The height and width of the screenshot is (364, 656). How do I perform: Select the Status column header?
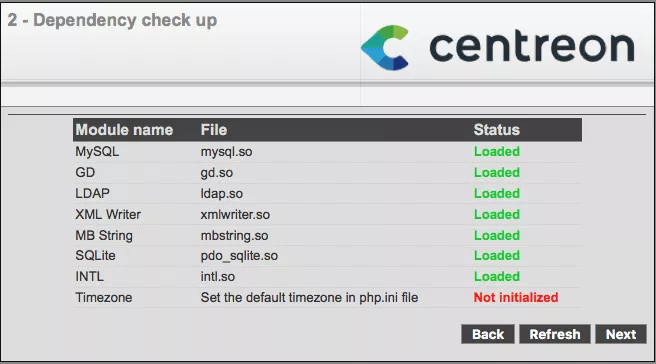(x=497, y=130)
